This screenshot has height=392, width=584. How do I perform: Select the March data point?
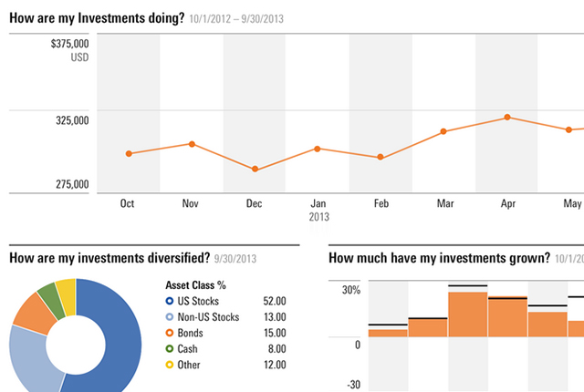pos(444,131)
